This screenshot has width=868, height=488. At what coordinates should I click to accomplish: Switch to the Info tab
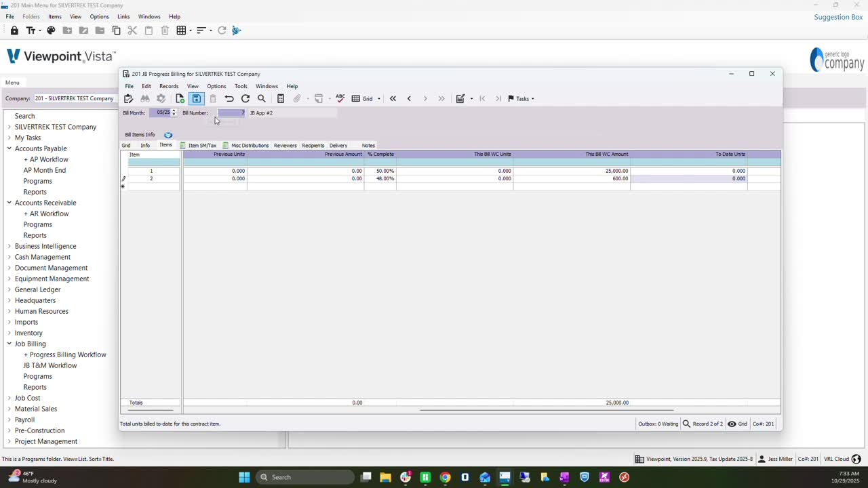point(145,145)
